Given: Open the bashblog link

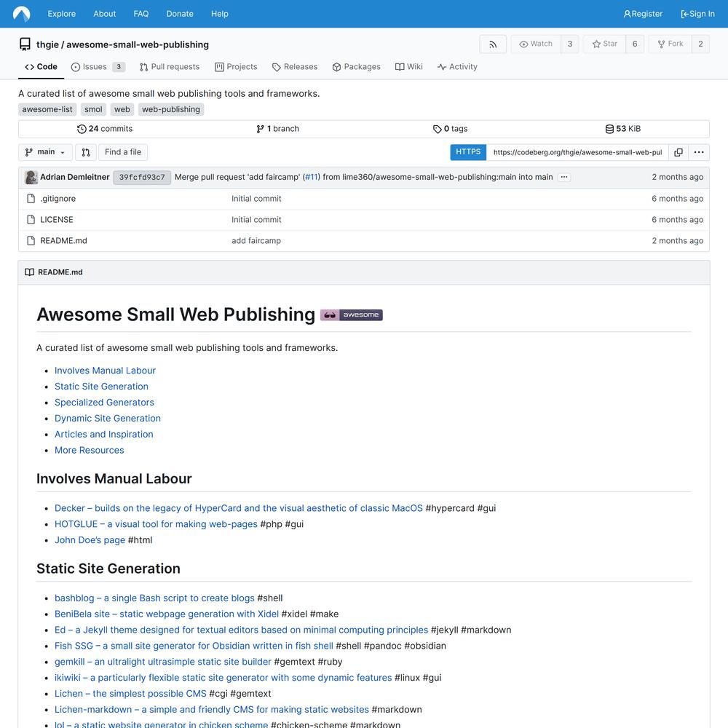Looking at the screenshot, I should point(154,598).
